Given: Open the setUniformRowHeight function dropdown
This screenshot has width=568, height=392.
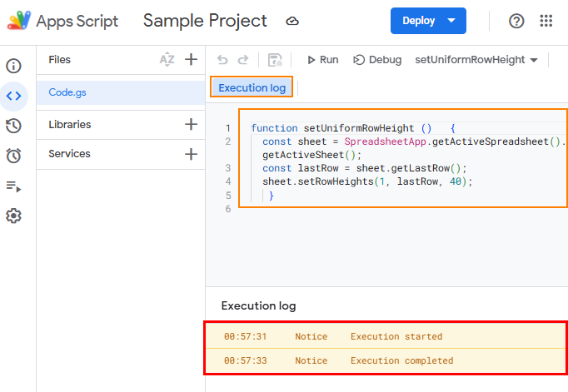Looking at the screenshot, I should point(476,60).
